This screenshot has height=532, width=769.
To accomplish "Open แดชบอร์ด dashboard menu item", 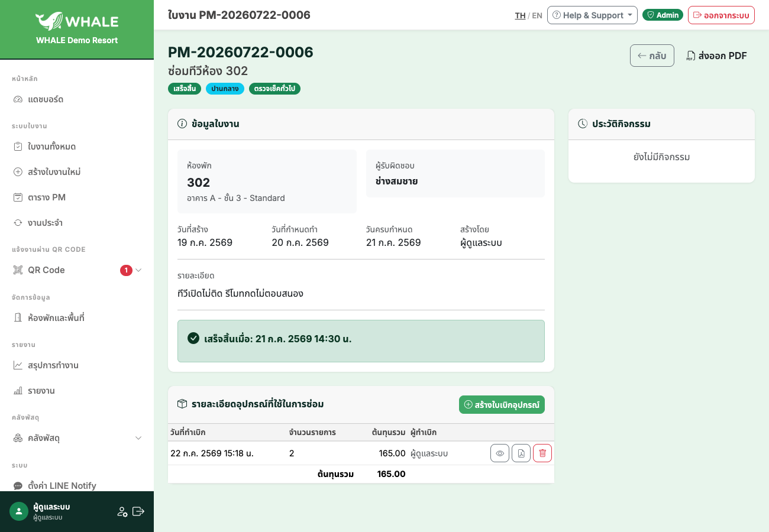I will [x=77, y=99].
